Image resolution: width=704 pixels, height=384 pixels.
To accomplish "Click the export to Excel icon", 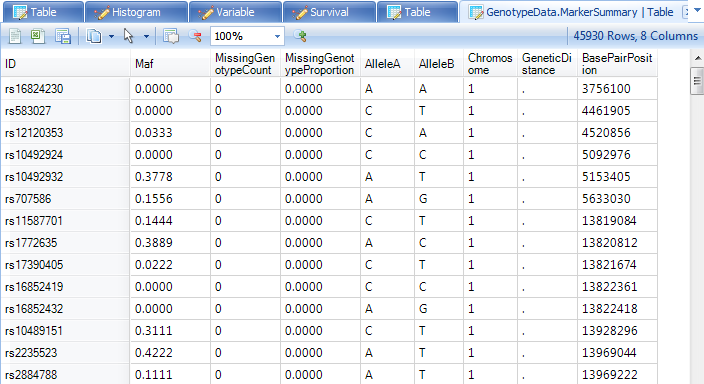I will coord(38,36).
